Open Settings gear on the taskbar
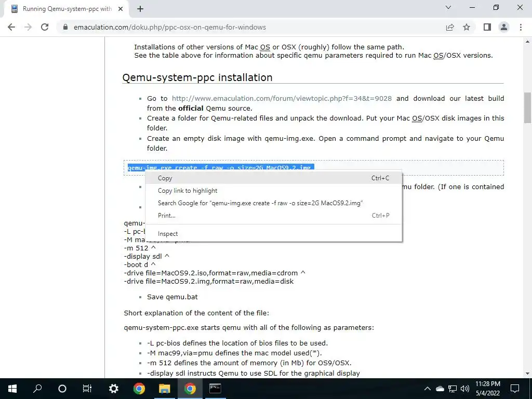This screenshot has height=399, width=532. pyautogui.click(x=113, y=389)
